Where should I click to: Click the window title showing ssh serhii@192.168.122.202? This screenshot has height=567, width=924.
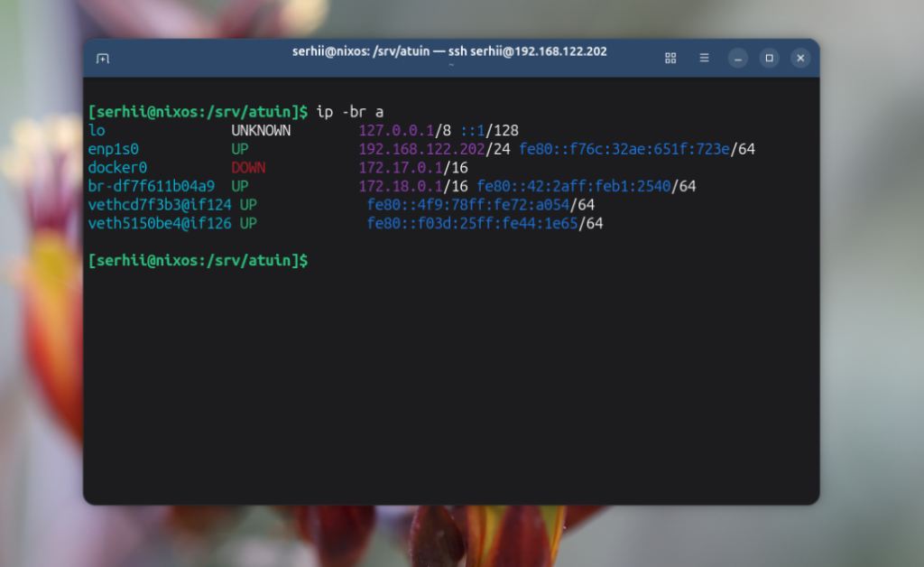click(x=449, y=51)
